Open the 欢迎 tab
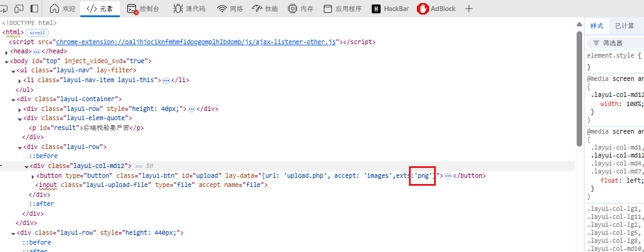This screenshot has width=644, height=252. (62, 9)
